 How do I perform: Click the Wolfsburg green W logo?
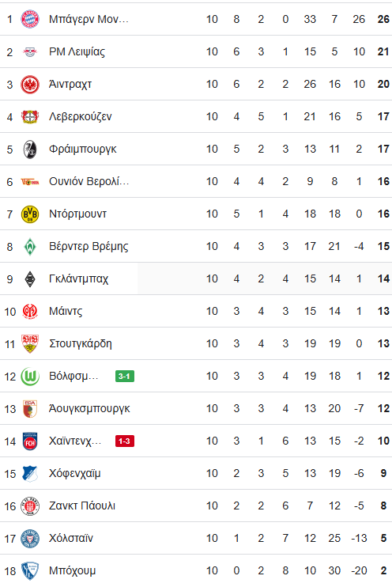pos(30,377)
